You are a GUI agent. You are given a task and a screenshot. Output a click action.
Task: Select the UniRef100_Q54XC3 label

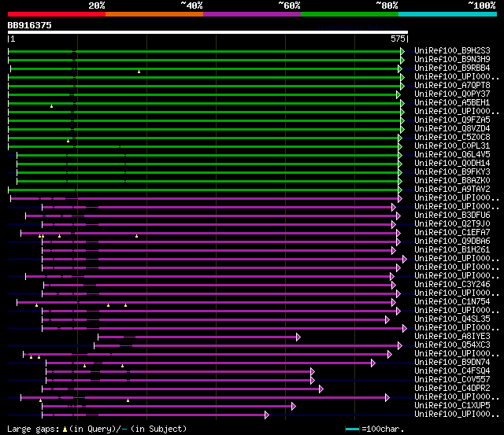click(x=452, y=345)
